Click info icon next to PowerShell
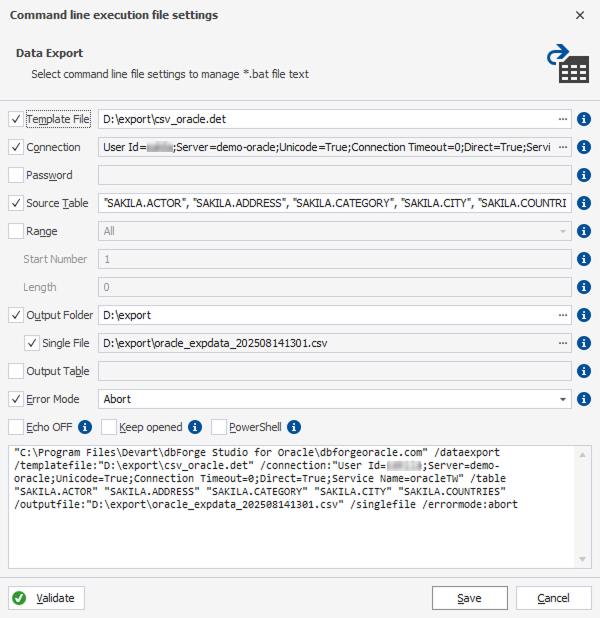The height and width of the screenshot is (618, 600). 294,427
